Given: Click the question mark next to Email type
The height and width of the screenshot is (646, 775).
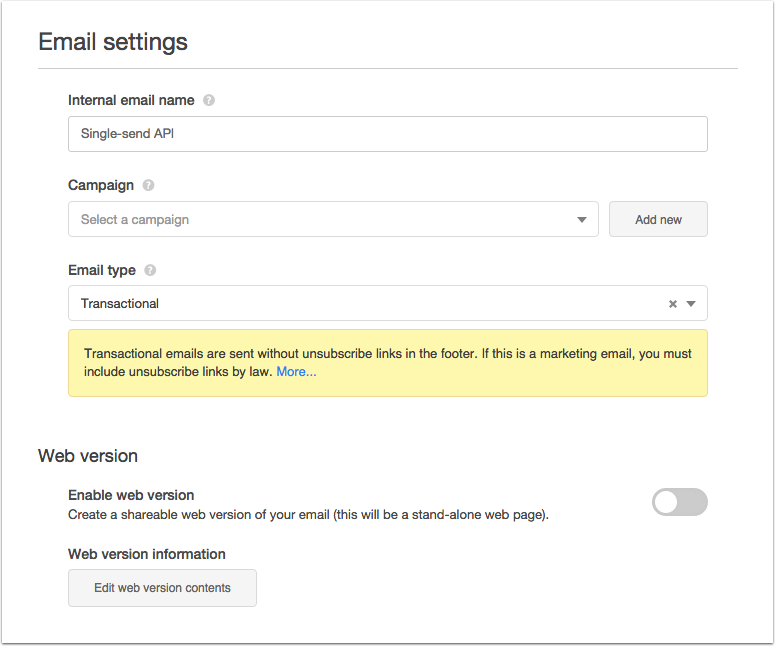Looking at the screenshot, I should point(150,270).
